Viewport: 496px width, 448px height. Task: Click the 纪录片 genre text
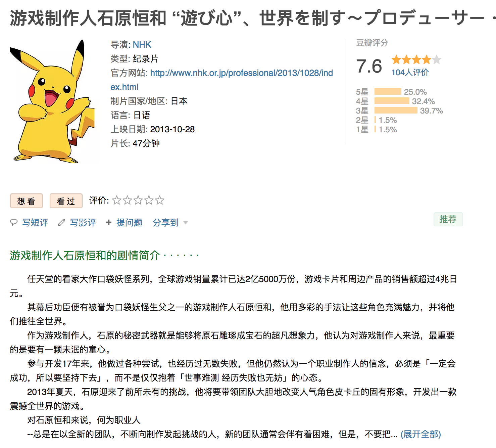pos(146,59)
